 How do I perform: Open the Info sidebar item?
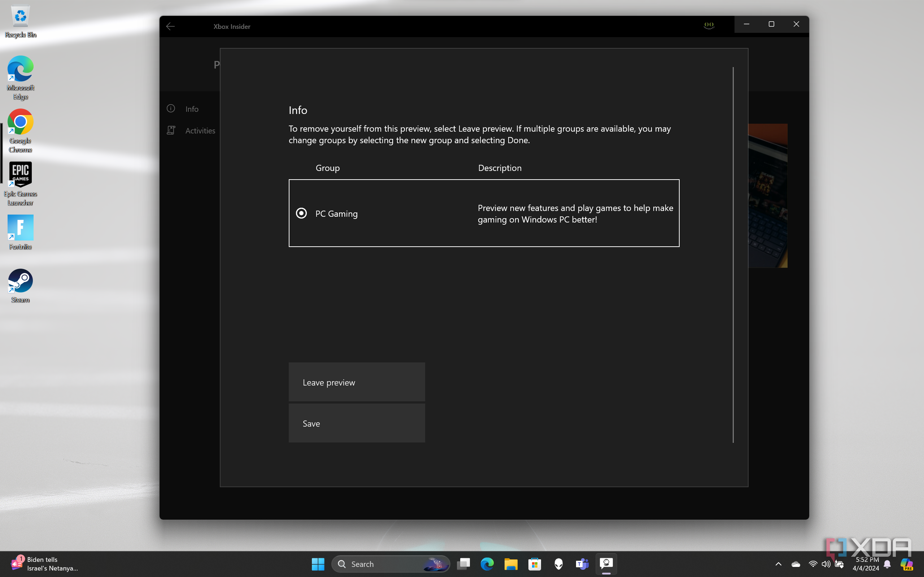coord(192,109)
